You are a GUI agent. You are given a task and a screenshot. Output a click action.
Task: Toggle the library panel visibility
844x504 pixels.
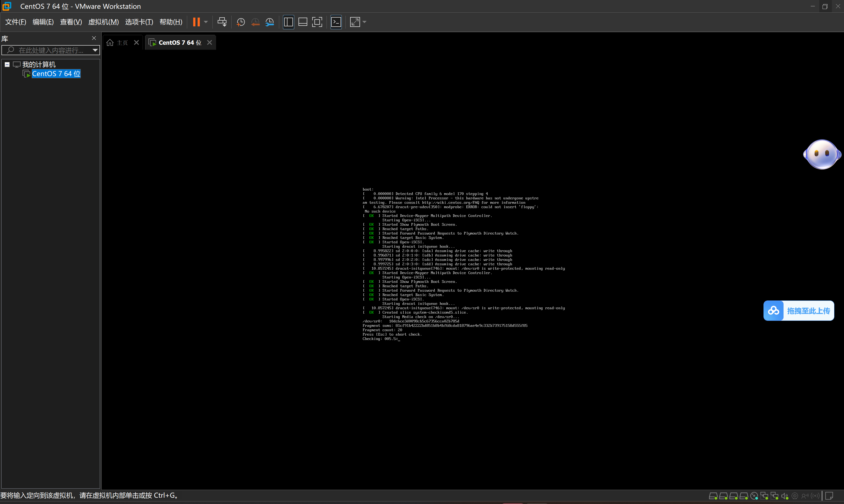(288, 22)
